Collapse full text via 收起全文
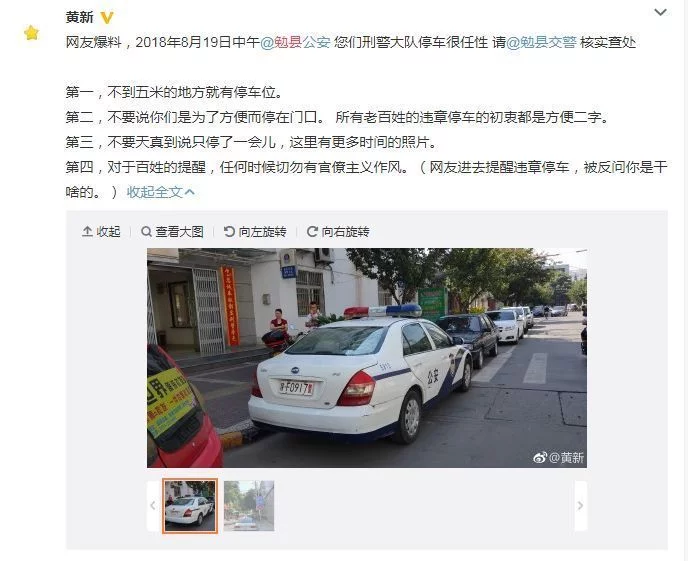Viewport: 688px width, 561px height. point(161,192)
